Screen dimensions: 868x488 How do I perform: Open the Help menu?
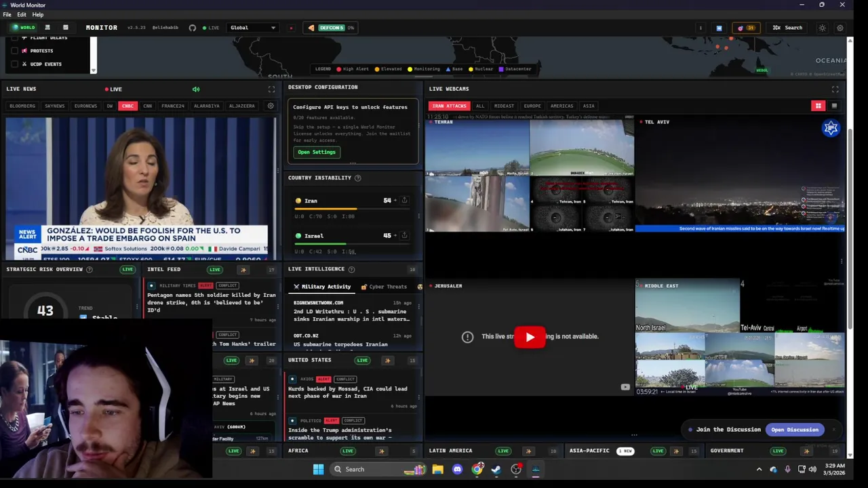[38, 14]
